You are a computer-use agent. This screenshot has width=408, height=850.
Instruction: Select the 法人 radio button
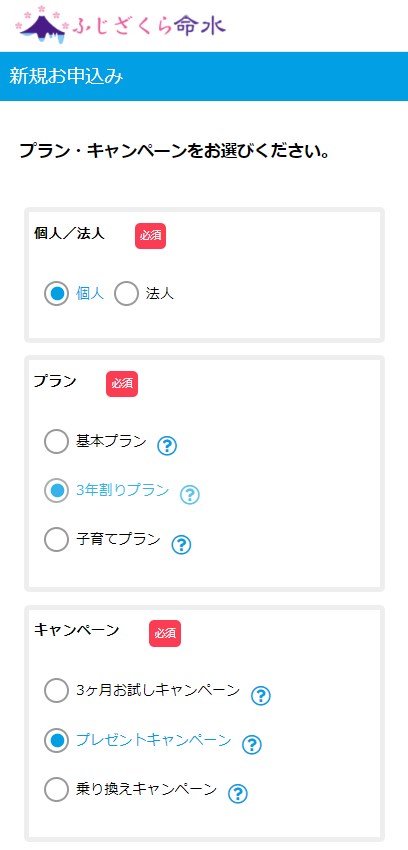[x=126, y=294]
